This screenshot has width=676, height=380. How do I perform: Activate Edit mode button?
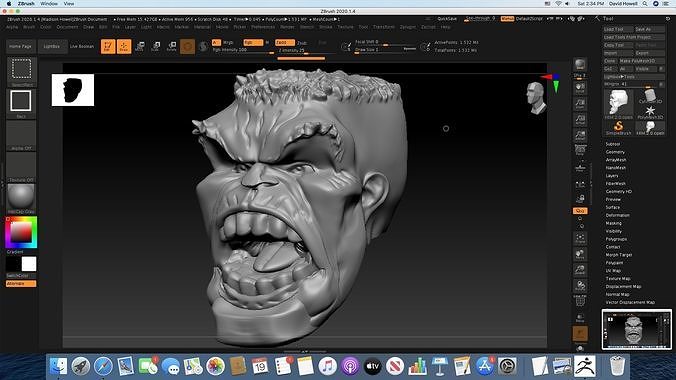pyautogui.click(x=108, y=46)
